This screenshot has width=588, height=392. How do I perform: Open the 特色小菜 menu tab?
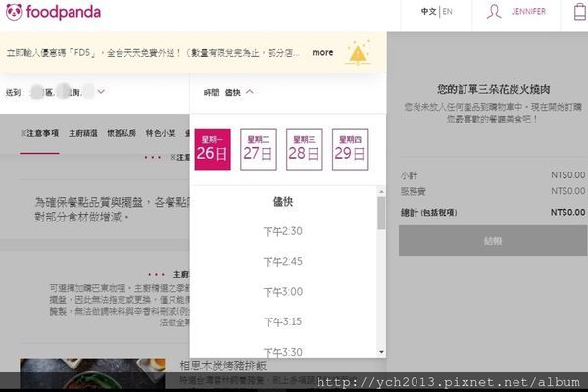[161, 133]
